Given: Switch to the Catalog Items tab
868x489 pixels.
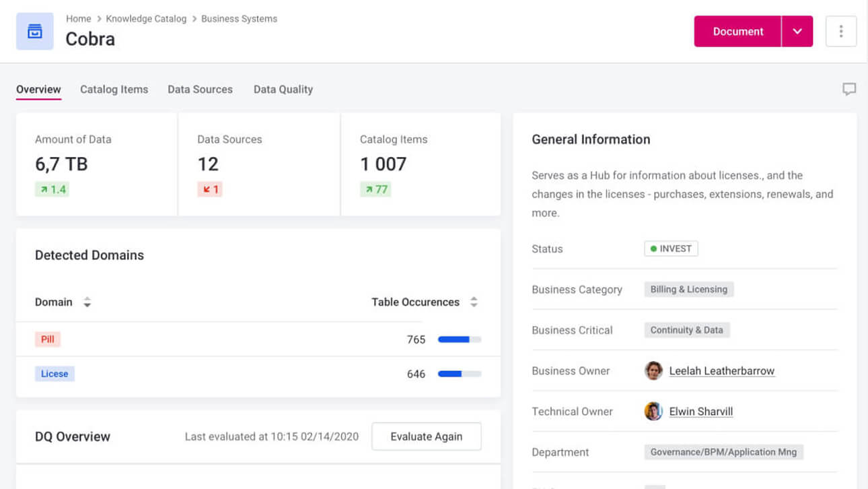Looking at the screenshot, I should [x=114, y=89].
